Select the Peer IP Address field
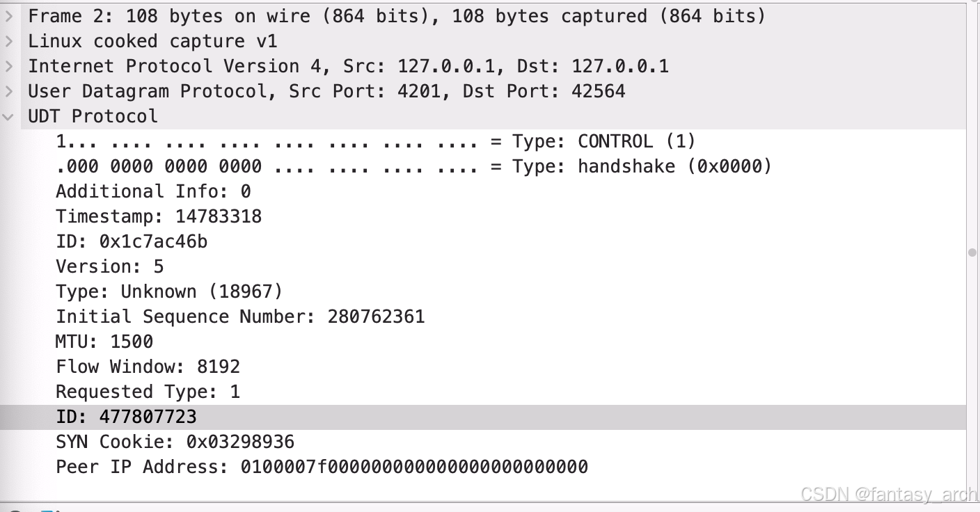Screen dimensions: 980x512 [322, 466]
